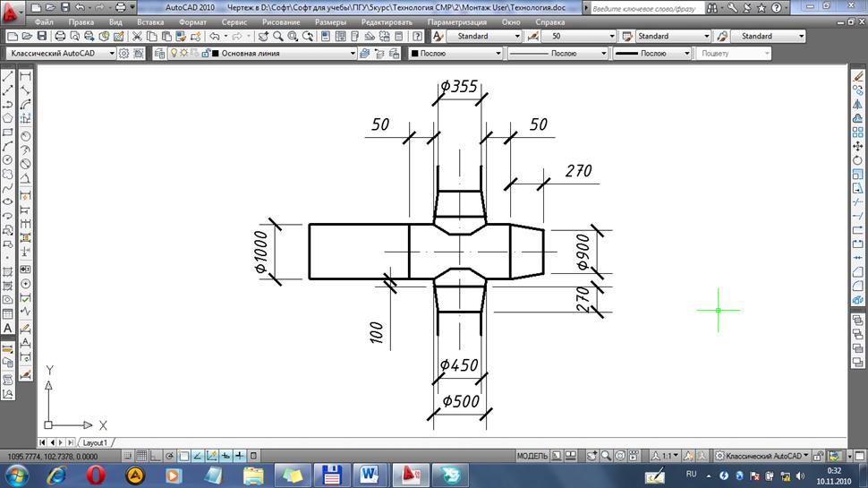
Task: Switch to the Layout1 tab
Action: [x=95, y=442]
